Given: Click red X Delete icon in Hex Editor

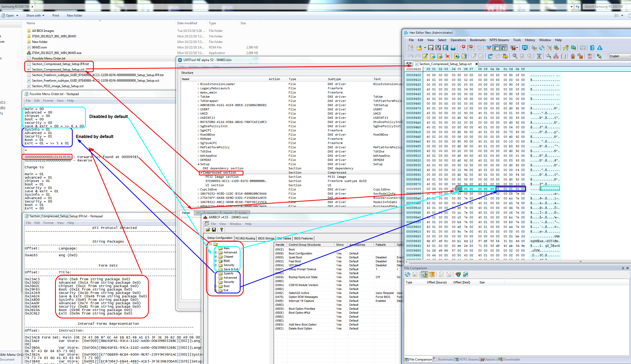Looking at the screenshot, I should pos(447,56).
